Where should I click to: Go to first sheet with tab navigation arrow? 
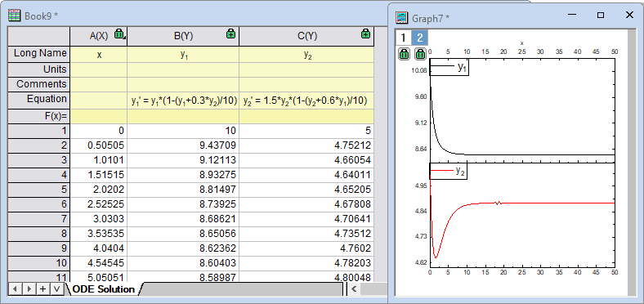click(15, 289)
